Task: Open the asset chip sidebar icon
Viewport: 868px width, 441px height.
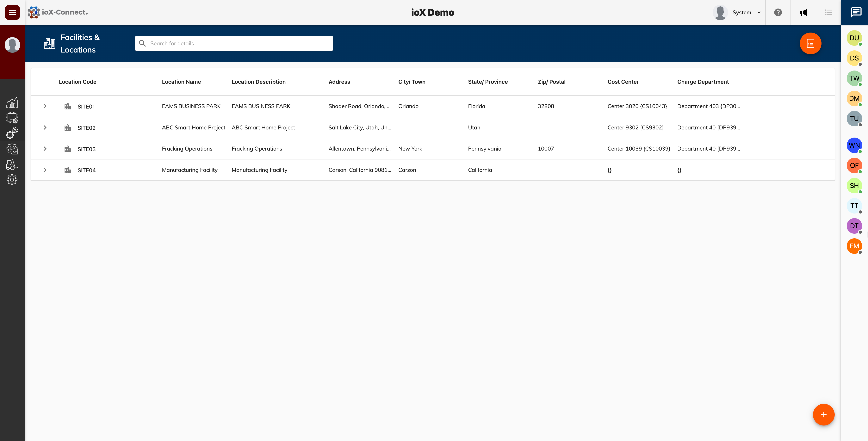Action: click(x=12, y=118)
